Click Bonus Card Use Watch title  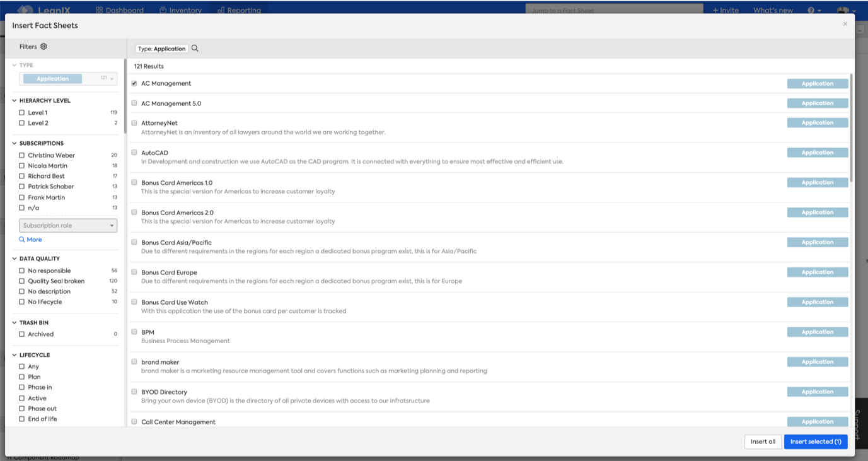point(175,302)
